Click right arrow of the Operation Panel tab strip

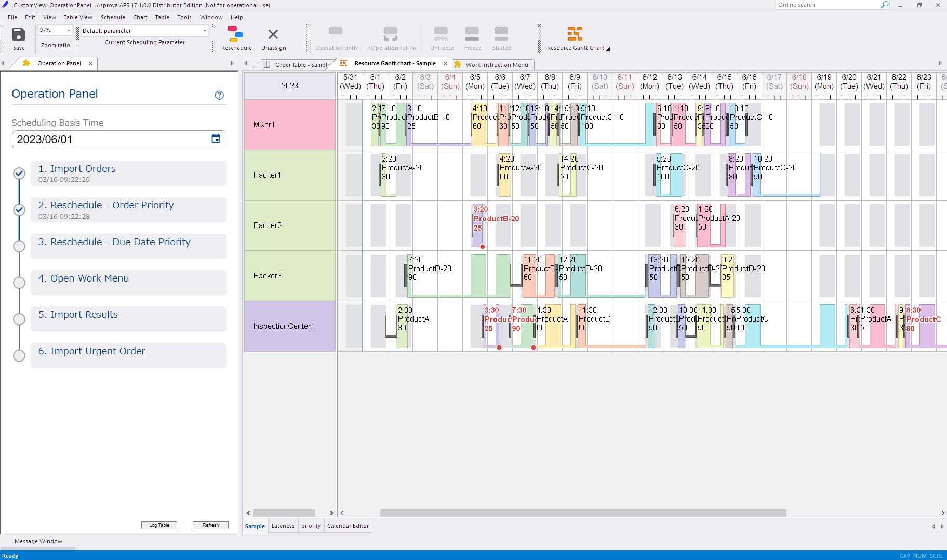232,63
